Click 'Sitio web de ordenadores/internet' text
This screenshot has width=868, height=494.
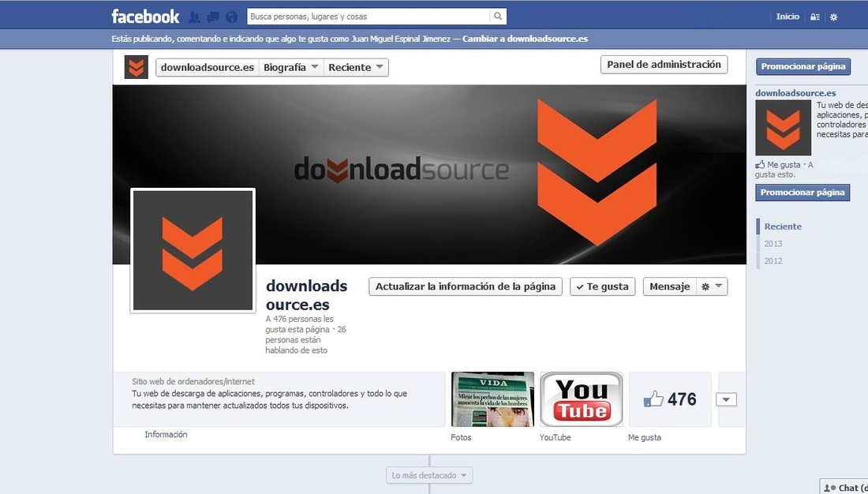(193, 382)
